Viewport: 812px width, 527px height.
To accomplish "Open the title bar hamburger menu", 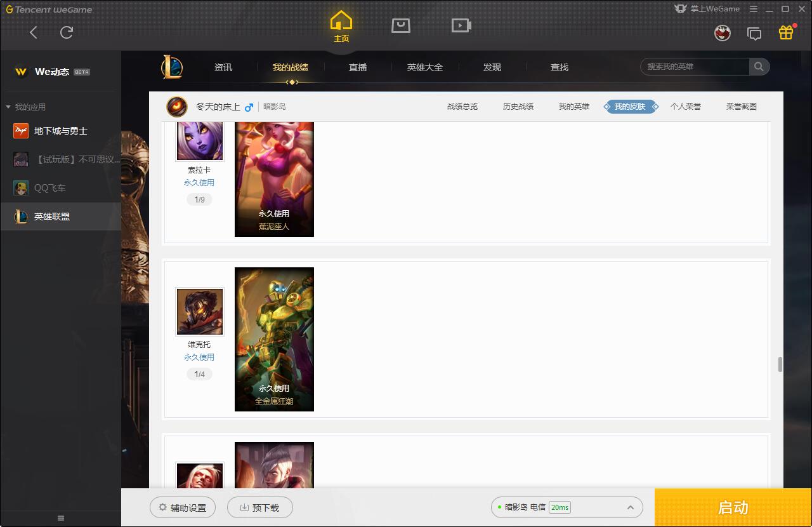I will pos(754,9).
